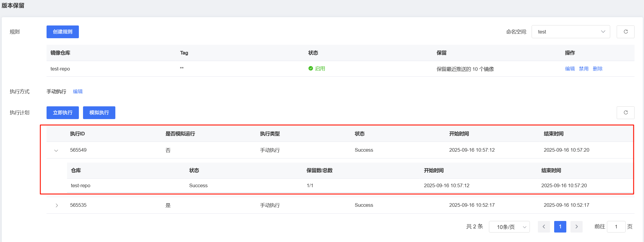The height and width of the screenshot is (242, 644).
Task: Delete the test-repo retention rule
Action: click(x=597, y=69)
